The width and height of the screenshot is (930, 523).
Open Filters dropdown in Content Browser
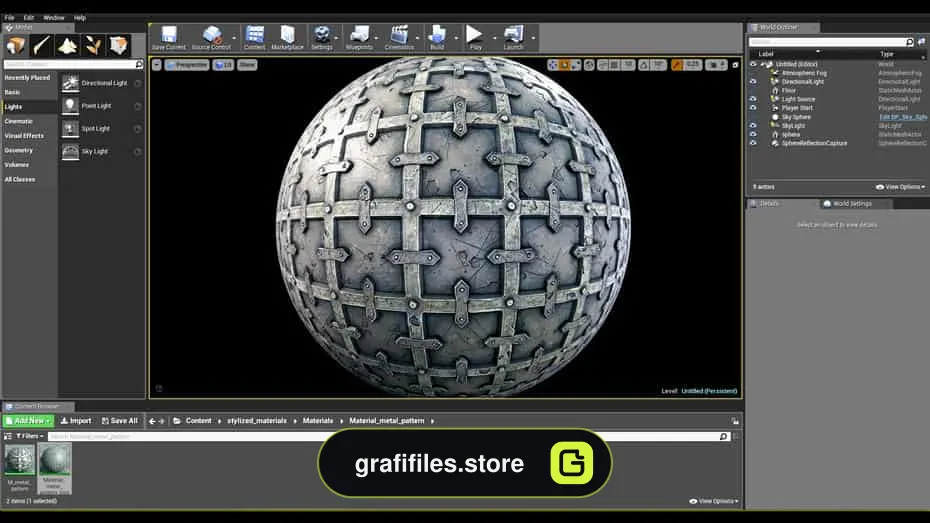pos(30,436)
